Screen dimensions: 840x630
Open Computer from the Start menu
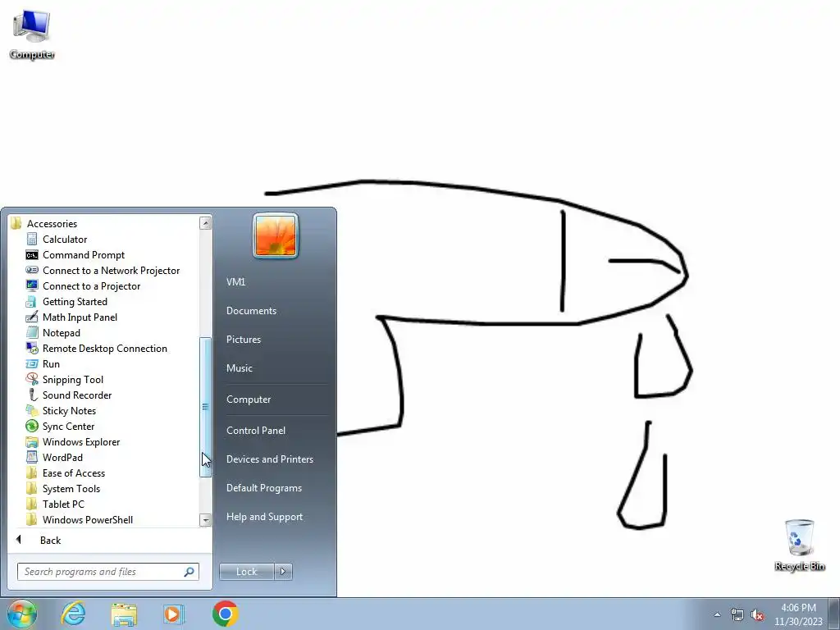coord(249,399)
